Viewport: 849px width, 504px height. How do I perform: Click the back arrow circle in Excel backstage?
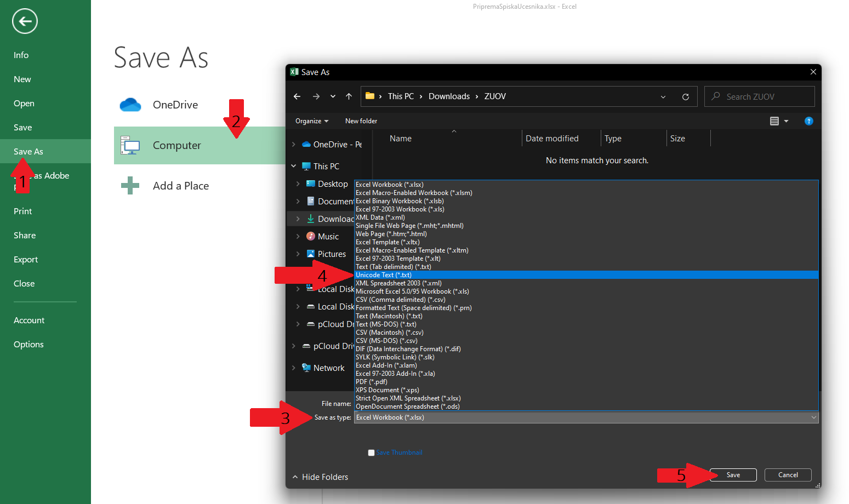(25, 21)
